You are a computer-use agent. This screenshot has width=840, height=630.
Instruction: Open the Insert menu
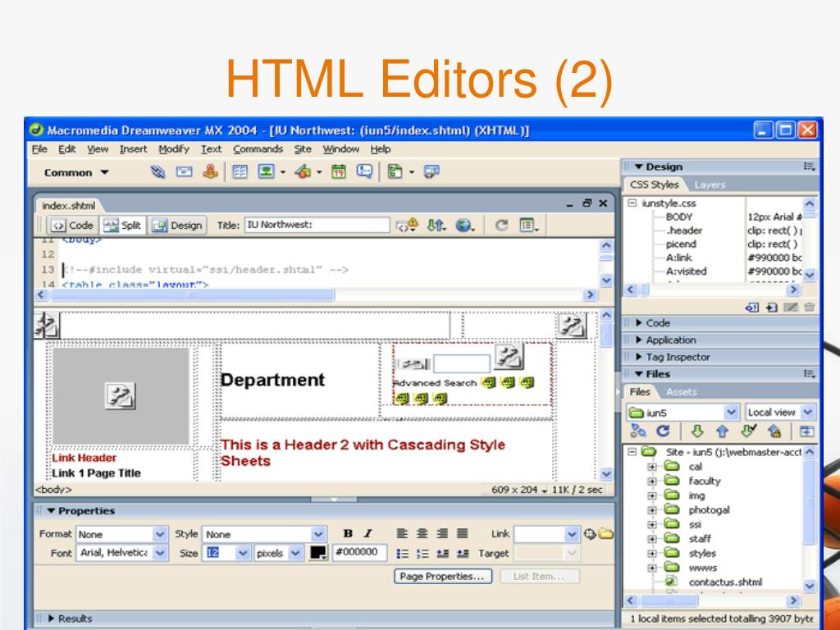tap(134, 149)
